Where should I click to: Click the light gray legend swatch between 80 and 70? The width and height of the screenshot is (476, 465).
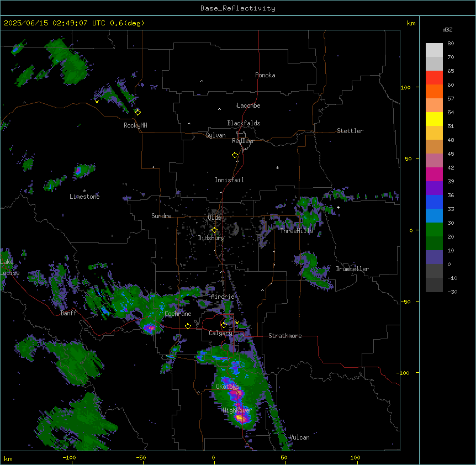click(434, 50)
